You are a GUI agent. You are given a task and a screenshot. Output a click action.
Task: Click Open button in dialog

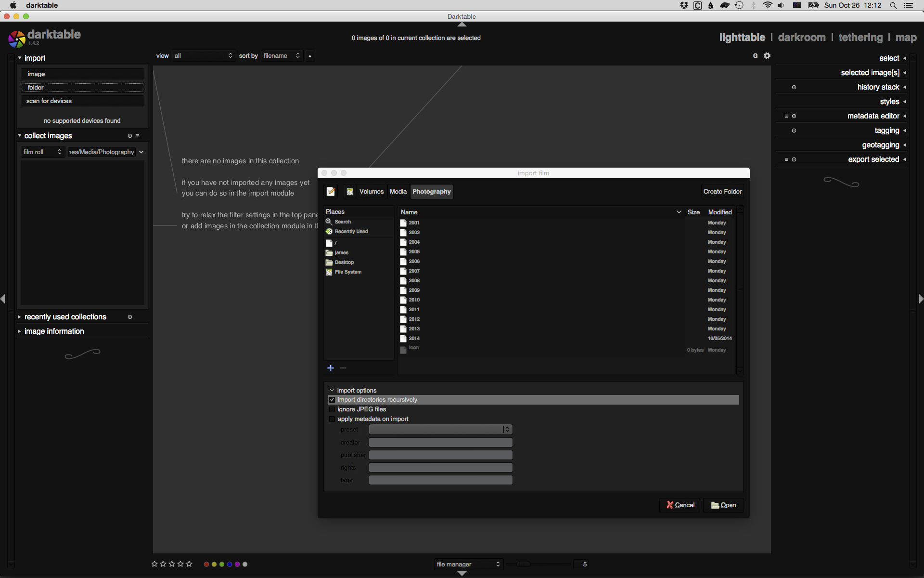(x=723, y=505)
